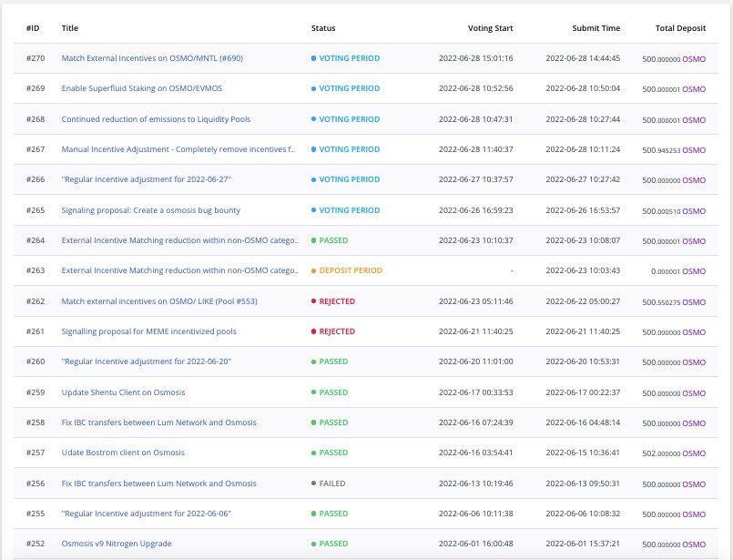The height and width of the screenshot is (560, 733).
Task: Click the OSMO denomination in row #252
Action: coord(694,545)
